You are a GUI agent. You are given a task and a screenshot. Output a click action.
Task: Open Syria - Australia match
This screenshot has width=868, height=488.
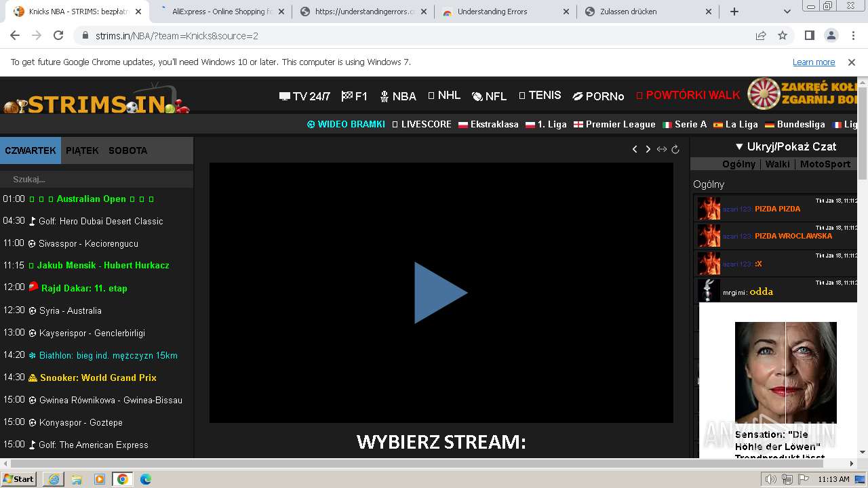[x=65, y=310]
